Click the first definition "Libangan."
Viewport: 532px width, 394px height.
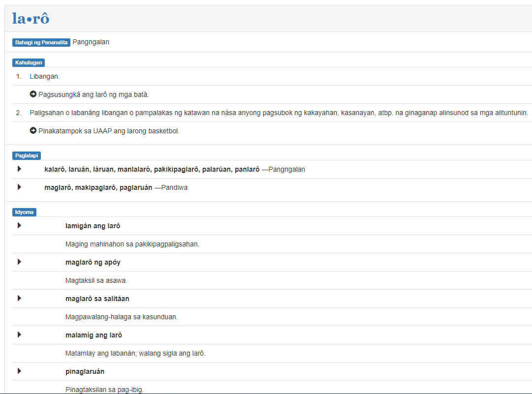pyautogui.click(x=44, y=76)
